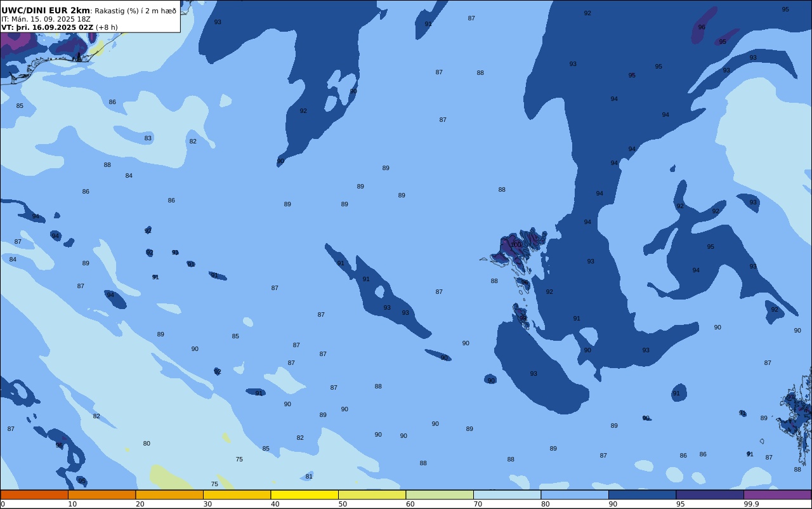Click the 0–10 dark orange legend swatch
The image size is (812, 509).
[34, 494]
